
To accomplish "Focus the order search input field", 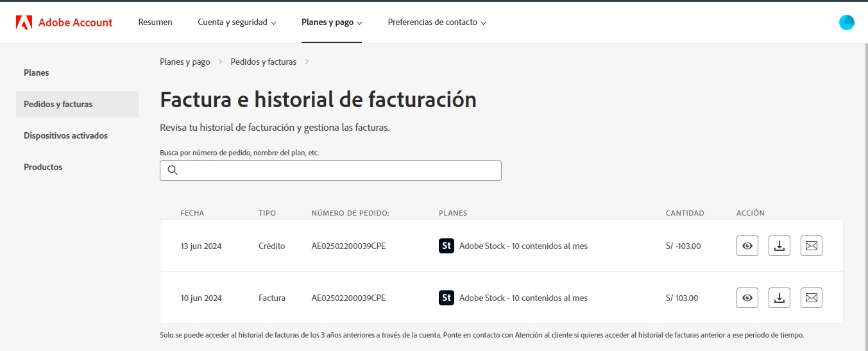I will (x=330, y=171).
